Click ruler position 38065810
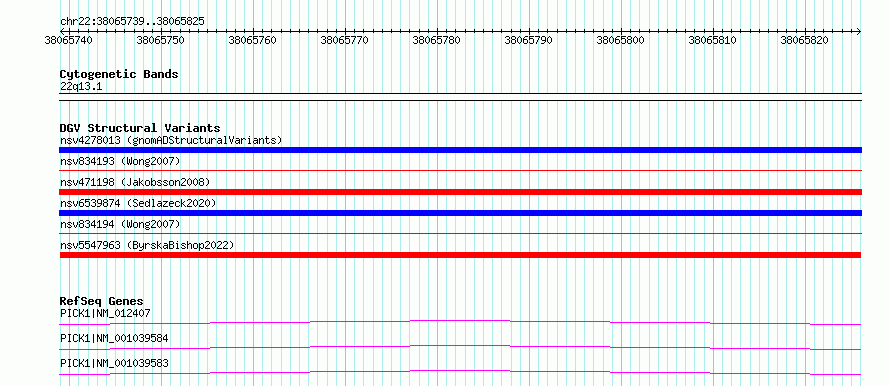The width and height of the screenshot is (890, 386). 712,40
